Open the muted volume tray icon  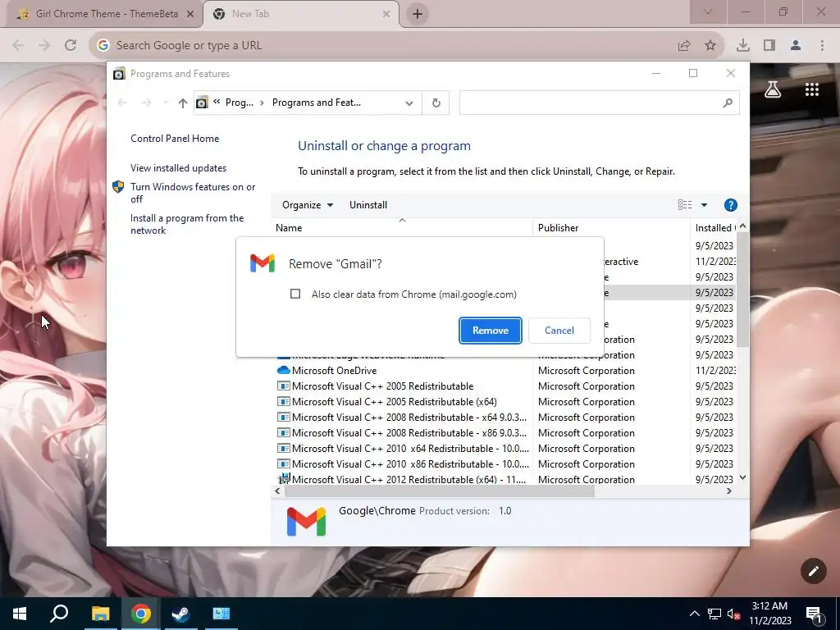(x=733, y=614)
